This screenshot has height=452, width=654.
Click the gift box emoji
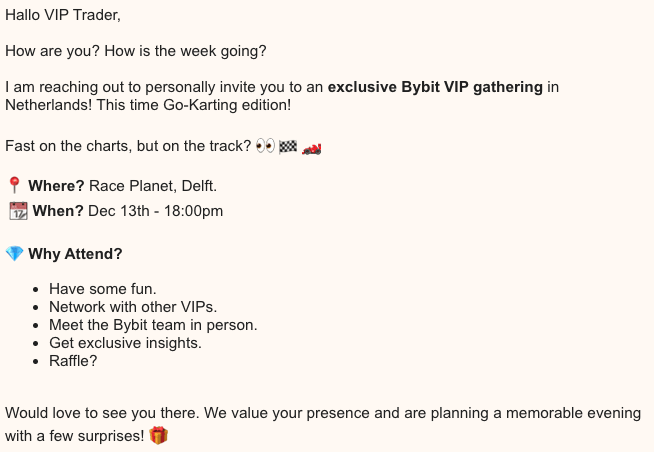(158, 436)
